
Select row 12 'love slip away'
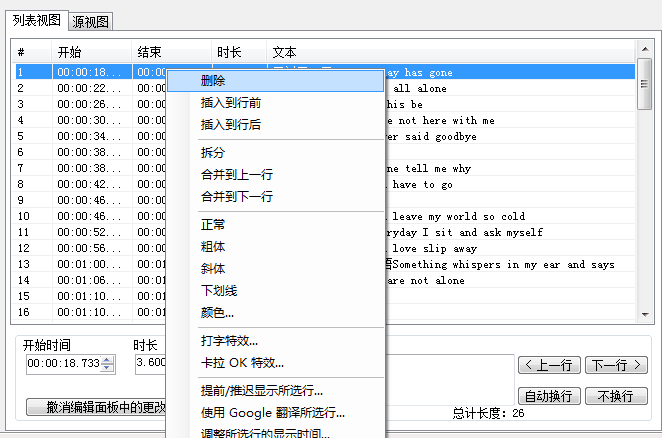[324, 248]
